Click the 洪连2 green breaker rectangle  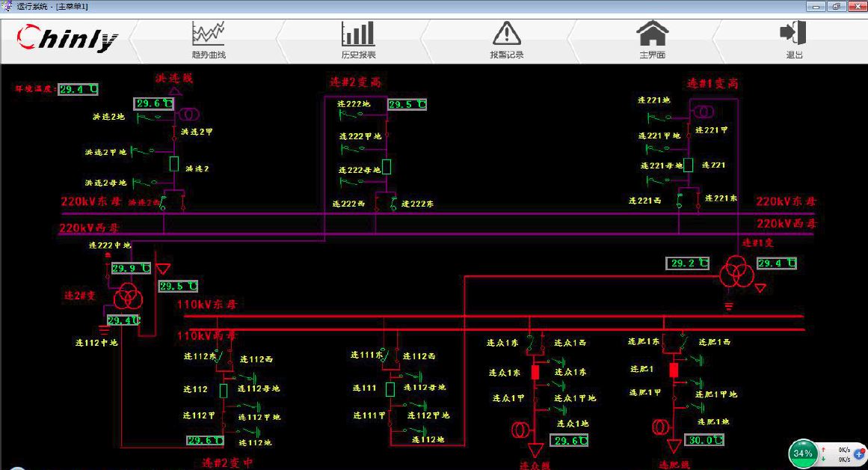(173, 163)
